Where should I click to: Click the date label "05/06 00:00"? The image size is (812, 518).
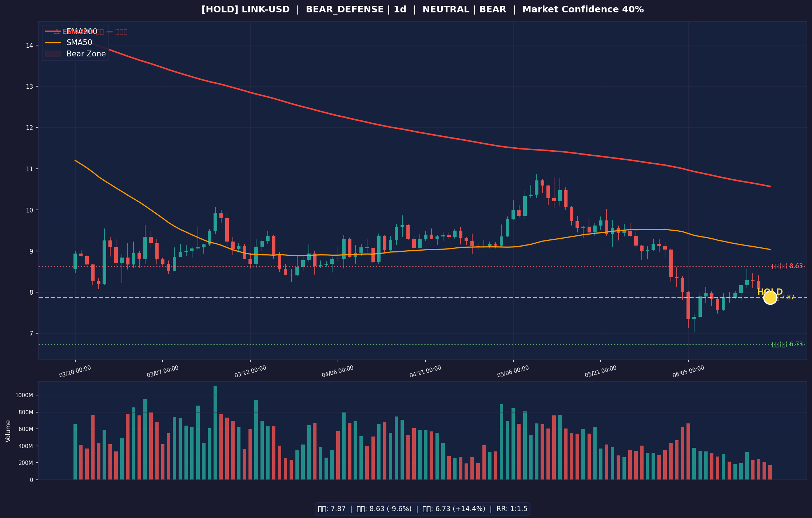point(513,371)
